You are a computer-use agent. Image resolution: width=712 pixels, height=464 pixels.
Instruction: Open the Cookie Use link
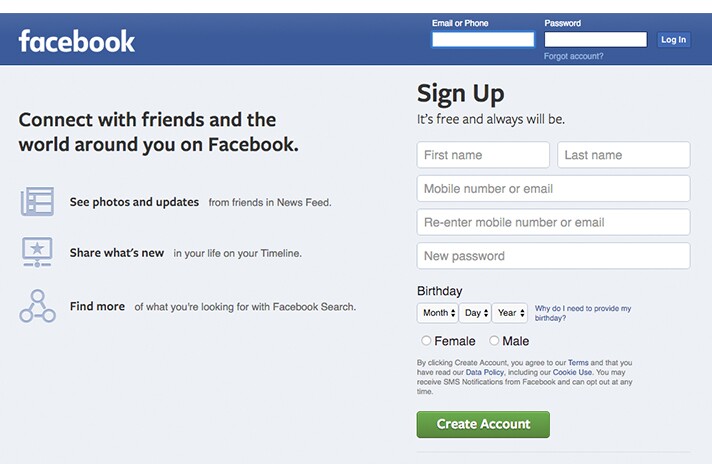click(572, 372)
